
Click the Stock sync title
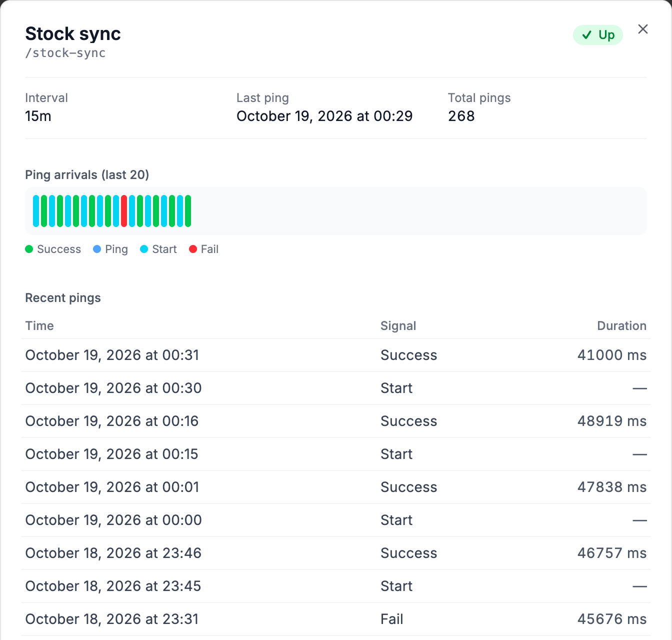73,34
